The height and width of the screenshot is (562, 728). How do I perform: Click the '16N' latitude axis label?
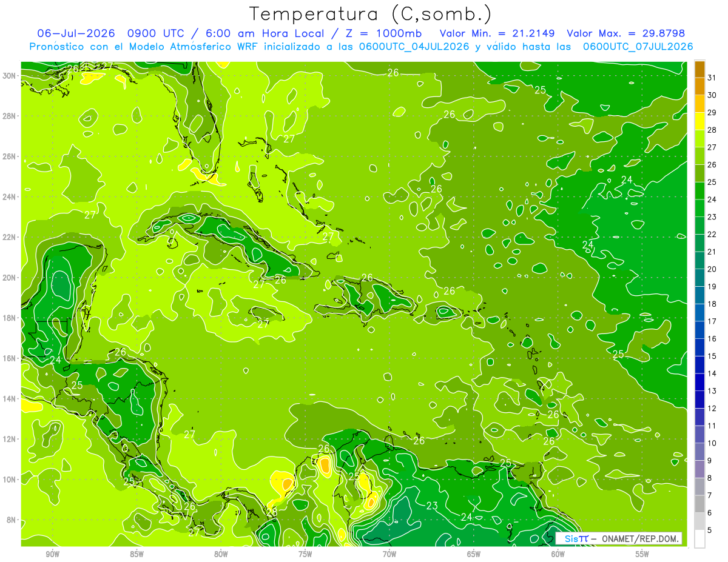tap(9, 358)
